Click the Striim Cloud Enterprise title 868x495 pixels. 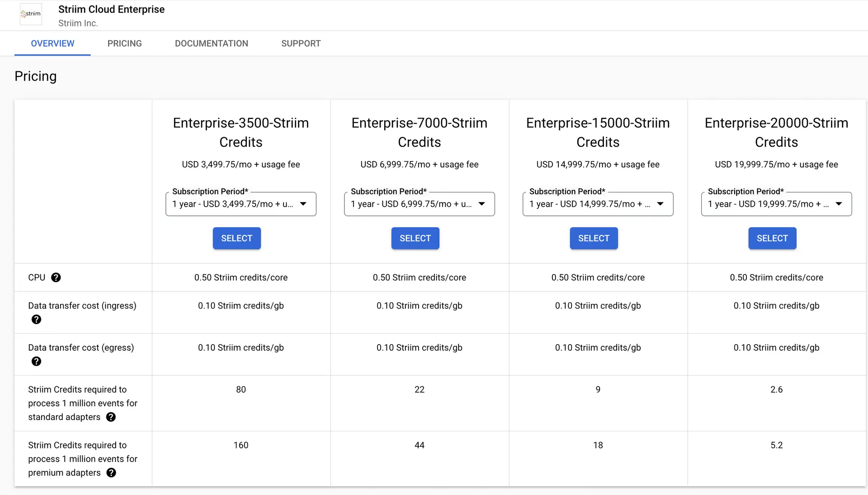(x=111, y=10)
